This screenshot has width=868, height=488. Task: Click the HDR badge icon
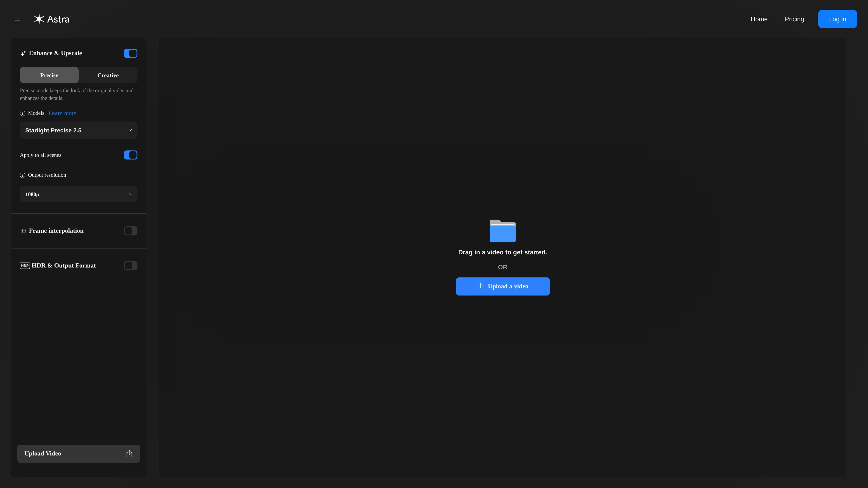pos(25,266)
